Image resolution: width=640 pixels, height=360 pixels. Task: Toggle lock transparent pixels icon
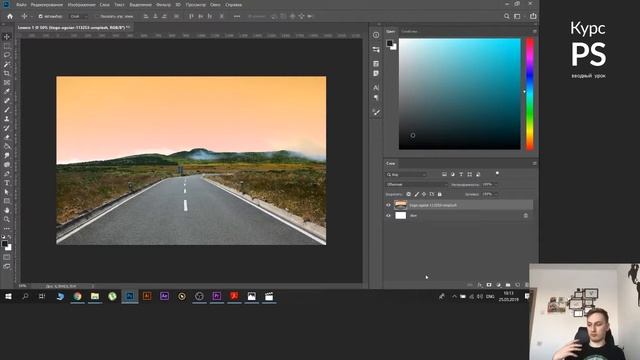[409, 194]
